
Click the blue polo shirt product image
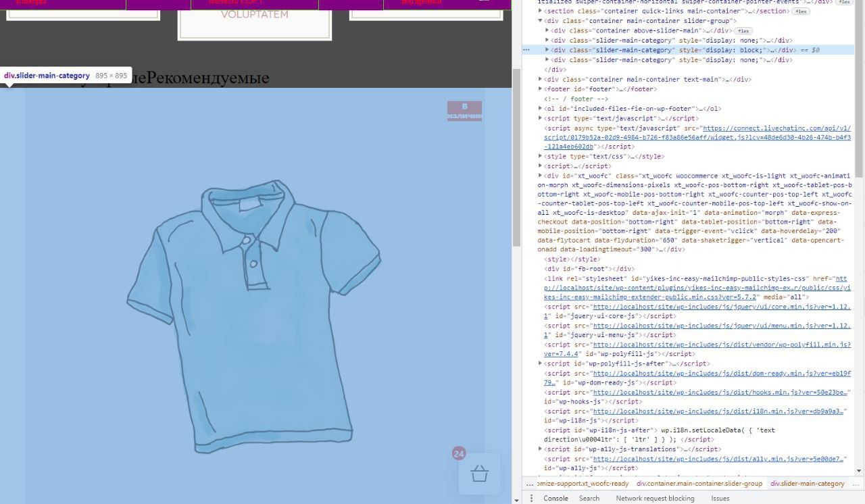click(x=253, y=316)
